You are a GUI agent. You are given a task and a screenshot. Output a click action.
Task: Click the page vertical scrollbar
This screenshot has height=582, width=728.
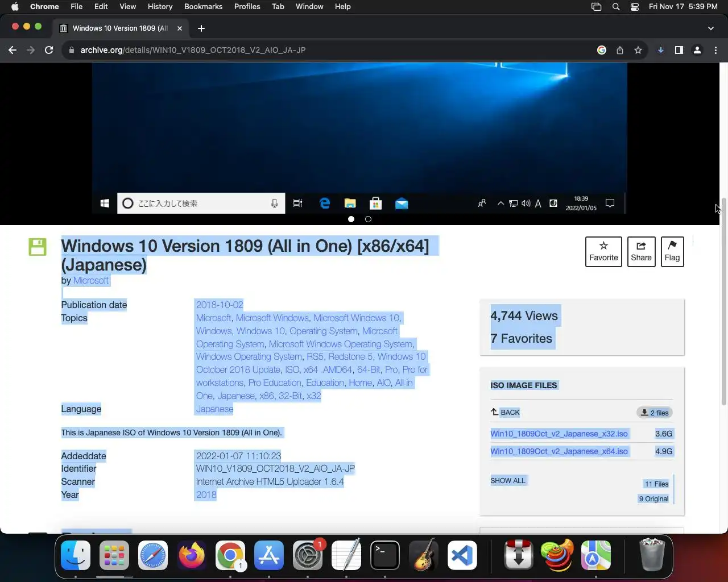pos(724,301)
